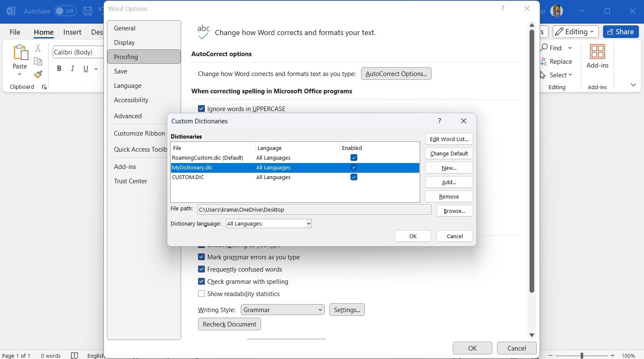Click the zoom slider in status bar

(582, 356)
